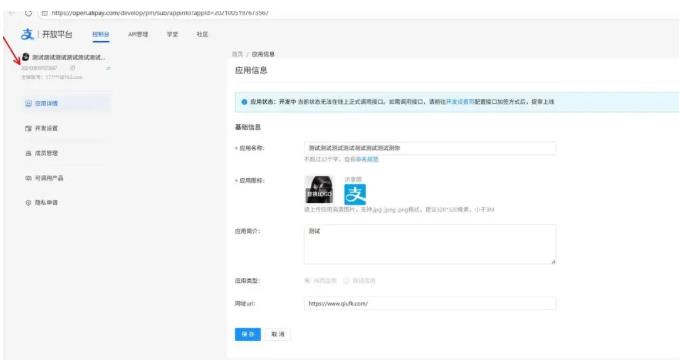Click the blue Alipay sample icon thumbnail
Viewport: 679px width, 360px height.
[x=355, y=194]
